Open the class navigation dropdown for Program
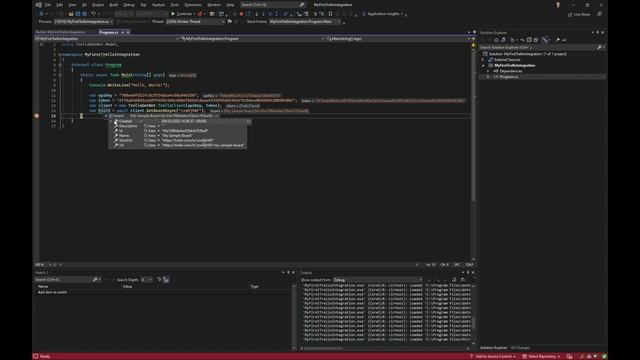The height and width of the screenshot is (360, 640). tap(252, 39)
